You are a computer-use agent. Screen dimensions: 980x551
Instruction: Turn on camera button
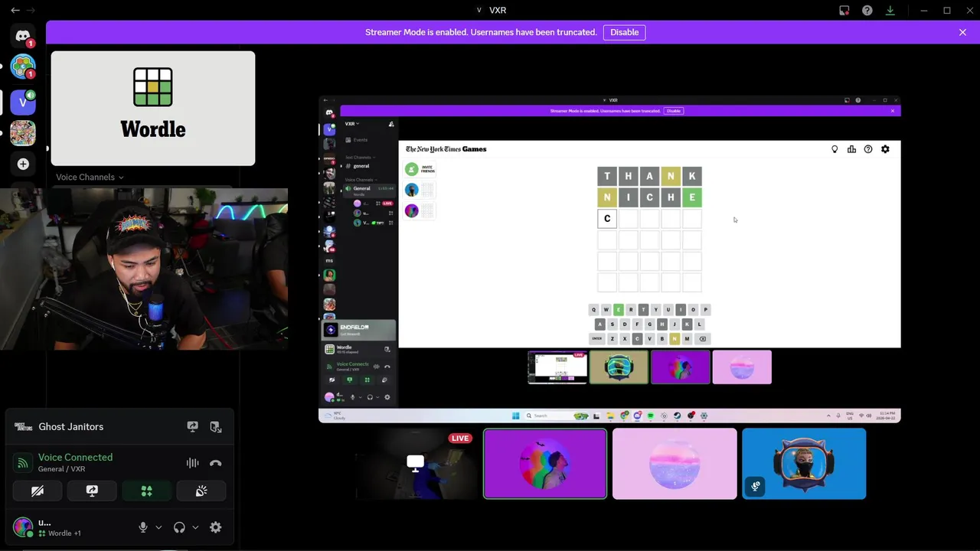(38, 491)
